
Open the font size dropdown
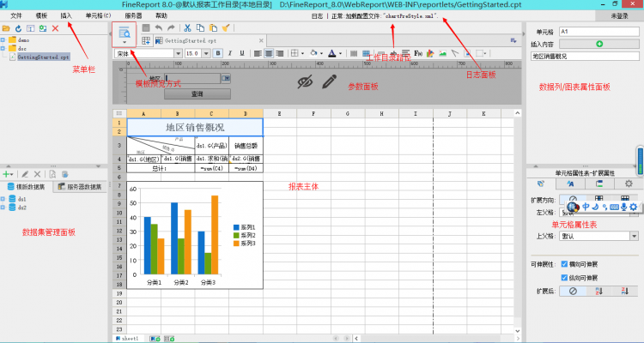(x=206, y=54)
